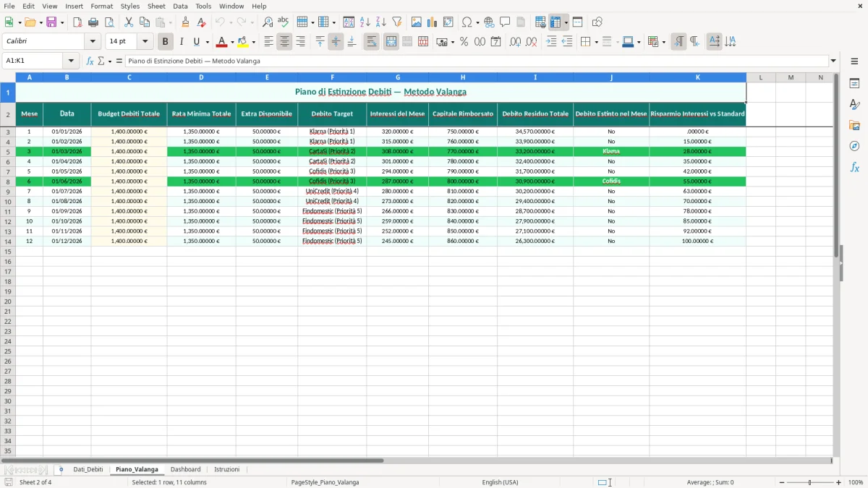The height and width of the screenshot is (488, 868).
Task: Open font color dropdown arrow
Action: click(x=231, y=42)
